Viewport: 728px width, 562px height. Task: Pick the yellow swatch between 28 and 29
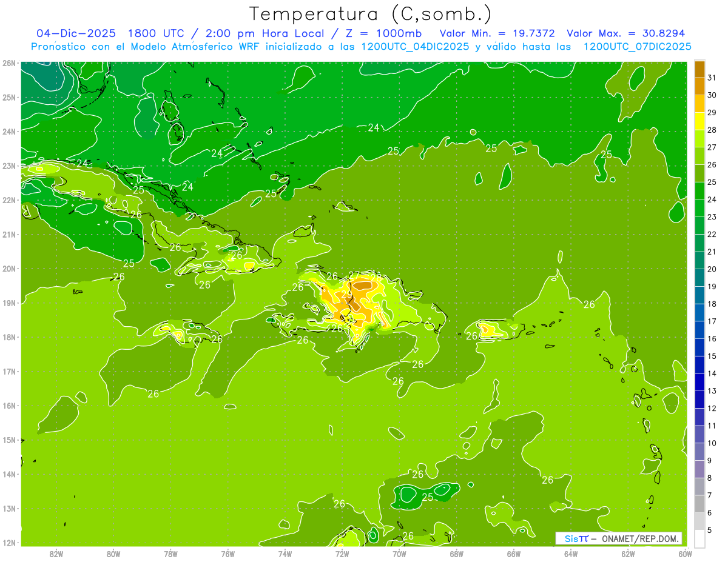click(x=699, y=121)
